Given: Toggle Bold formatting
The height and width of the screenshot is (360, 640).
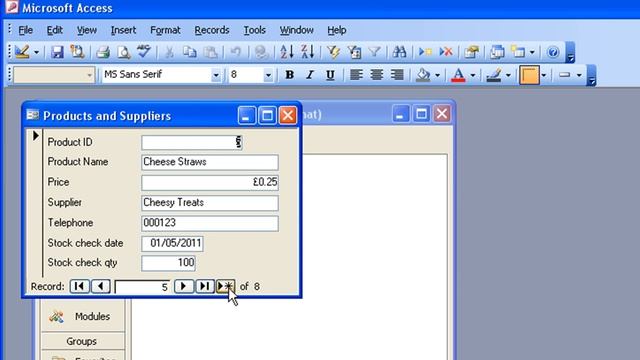Looking at the screenshot, I should [x=289, y=75].
